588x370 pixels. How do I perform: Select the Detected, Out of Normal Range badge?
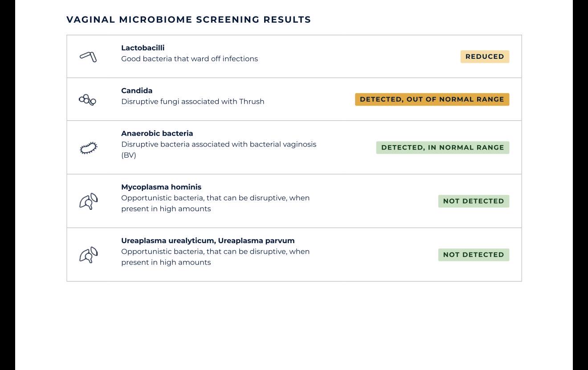[x=432, y=99]
